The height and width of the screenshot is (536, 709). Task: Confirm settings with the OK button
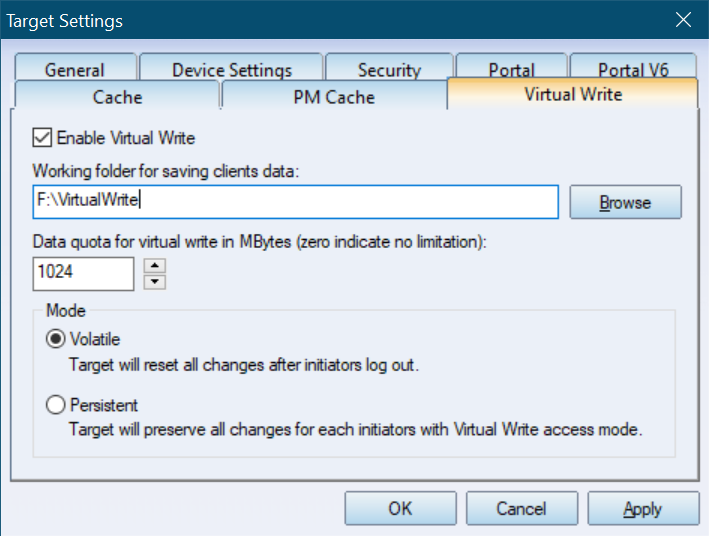pyautogui.click(x=400, y=508)
